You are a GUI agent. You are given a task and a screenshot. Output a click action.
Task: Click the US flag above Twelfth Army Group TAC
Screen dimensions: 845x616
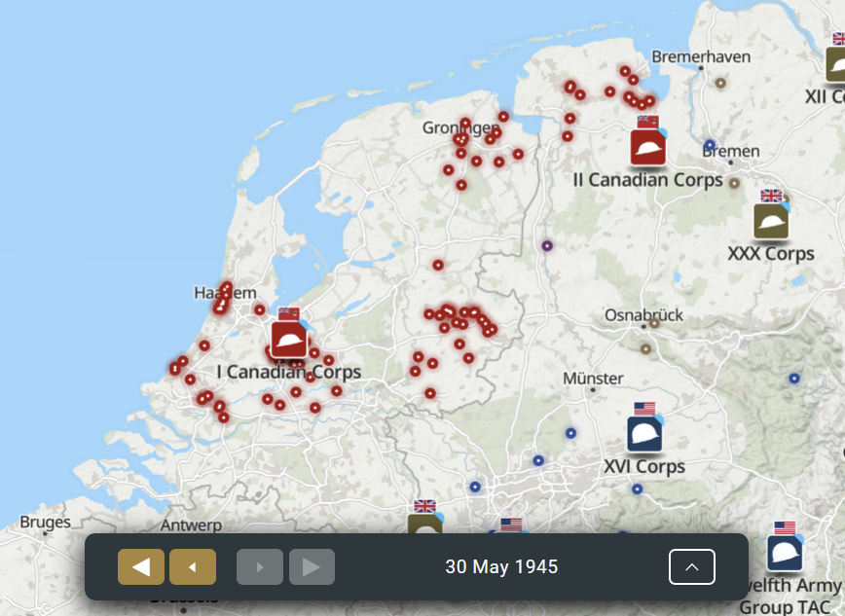tap(785, 527)
